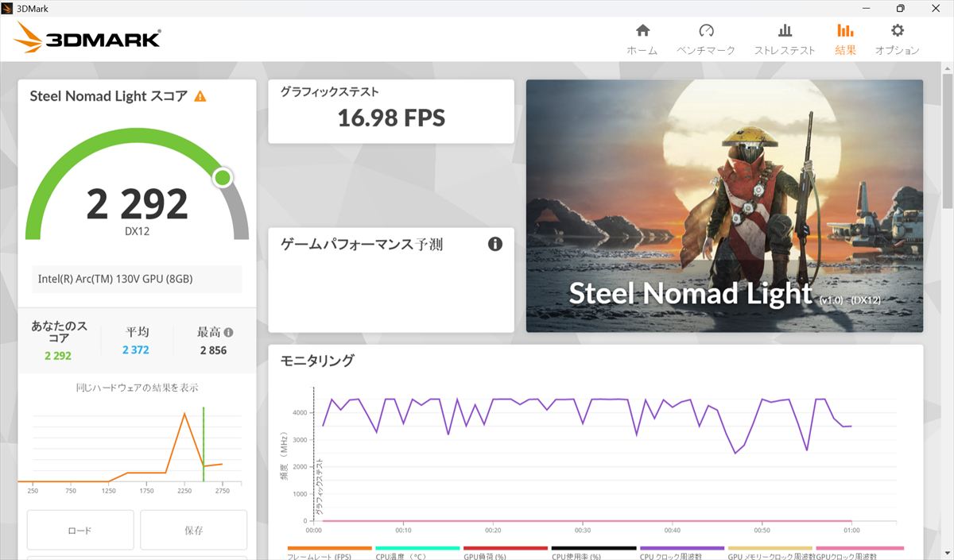
Task: Click the Steel Nomad Light artwork image
Action: point(724,206)
